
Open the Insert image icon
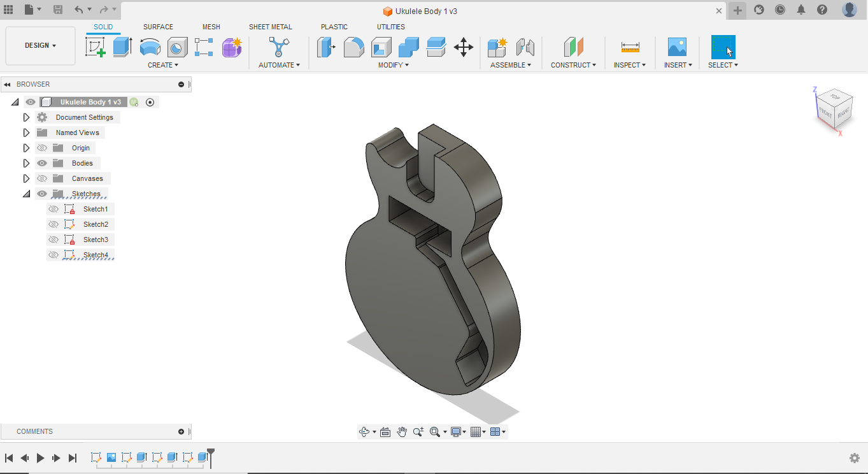tap(676, 47)
